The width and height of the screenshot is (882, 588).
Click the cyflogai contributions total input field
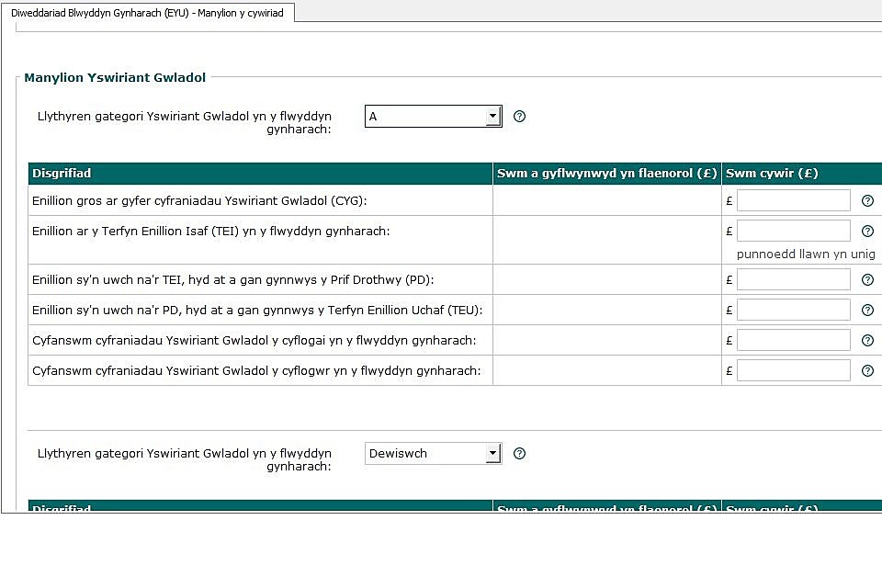click(x=793, y=341)
